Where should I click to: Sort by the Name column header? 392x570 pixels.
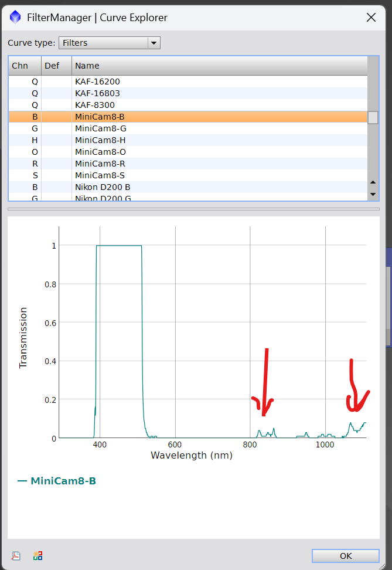tap(219, 66)
